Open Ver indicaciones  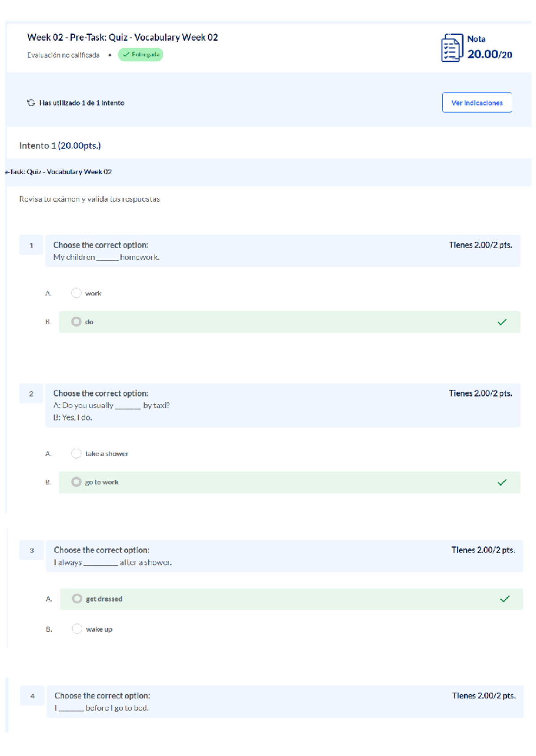477,103
